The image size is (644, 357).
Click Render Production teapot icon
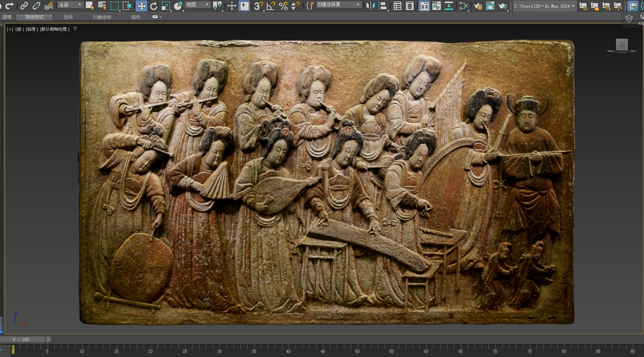[x=503, y=6]
